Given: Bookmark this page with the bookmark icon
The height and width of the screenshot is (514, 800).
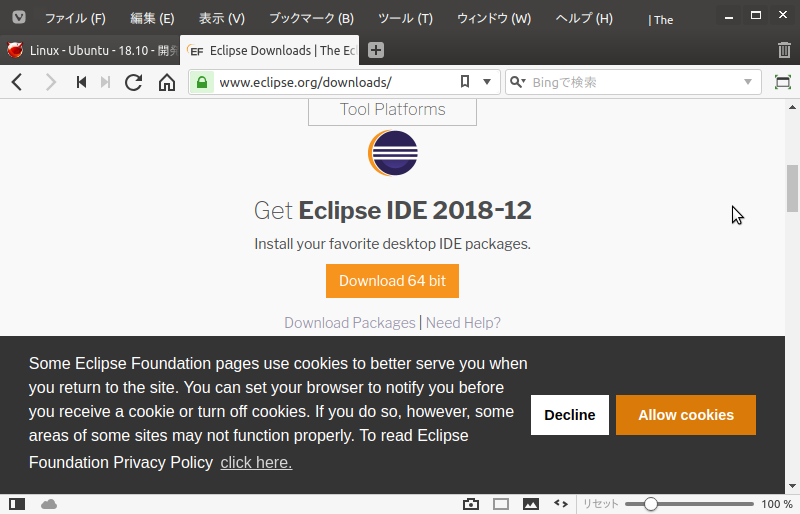Looking at the screenshot, I should (465, 82).
